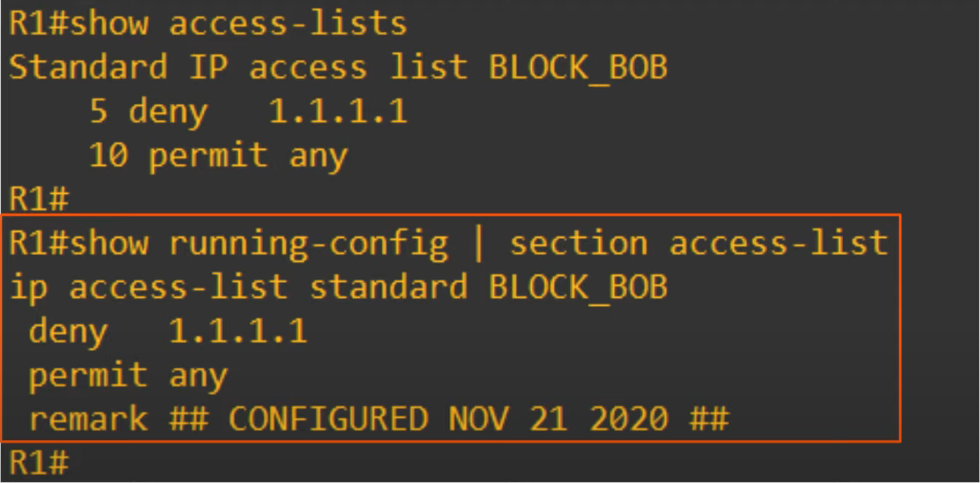Click sequence number 5 before deny

click(x=98, y=111)
